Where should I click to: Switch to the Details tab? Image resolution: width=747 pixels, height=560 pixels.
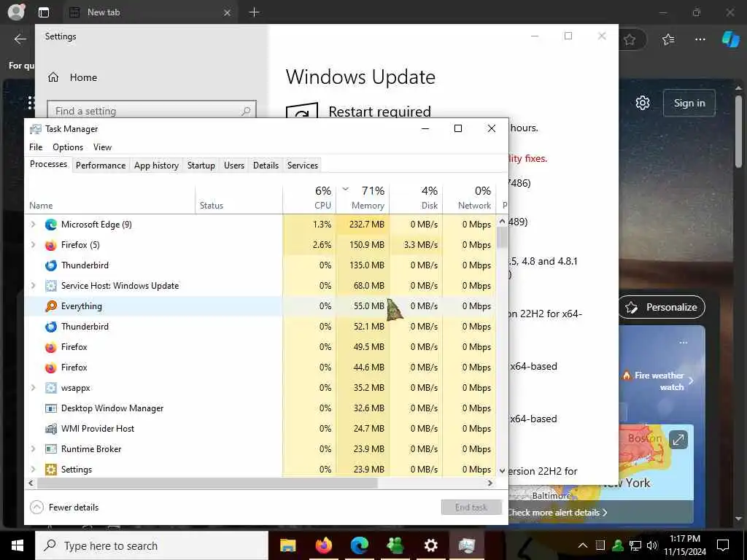[x=266, y=166]
